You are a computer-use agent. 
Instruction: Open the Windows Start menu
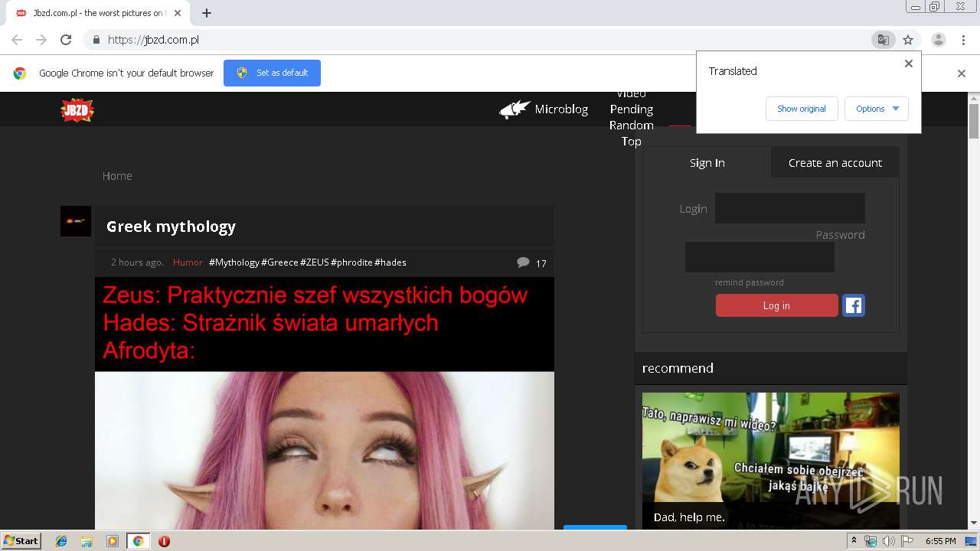(x=21, y=540)
